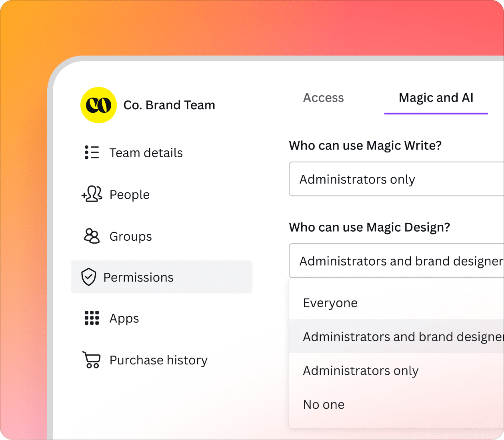Click the yellow Co. Brand Team logo

click(98, 105)
